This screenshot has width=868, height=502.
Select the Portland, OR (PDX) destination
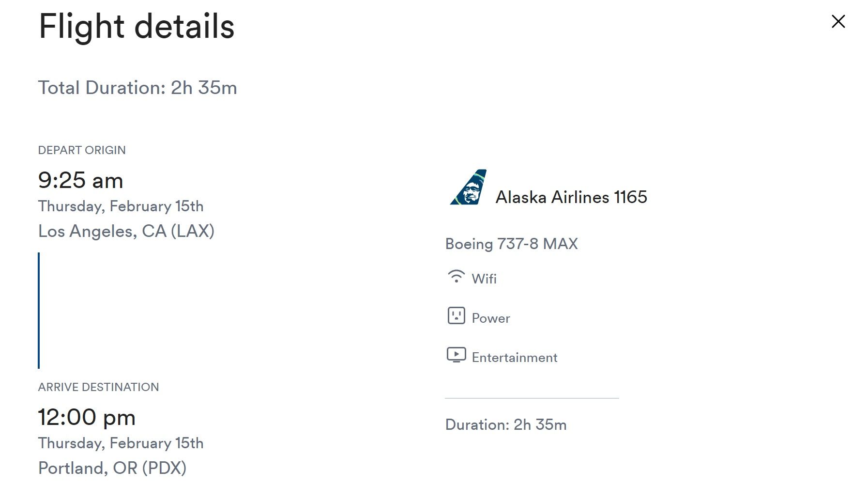[113, 468]
